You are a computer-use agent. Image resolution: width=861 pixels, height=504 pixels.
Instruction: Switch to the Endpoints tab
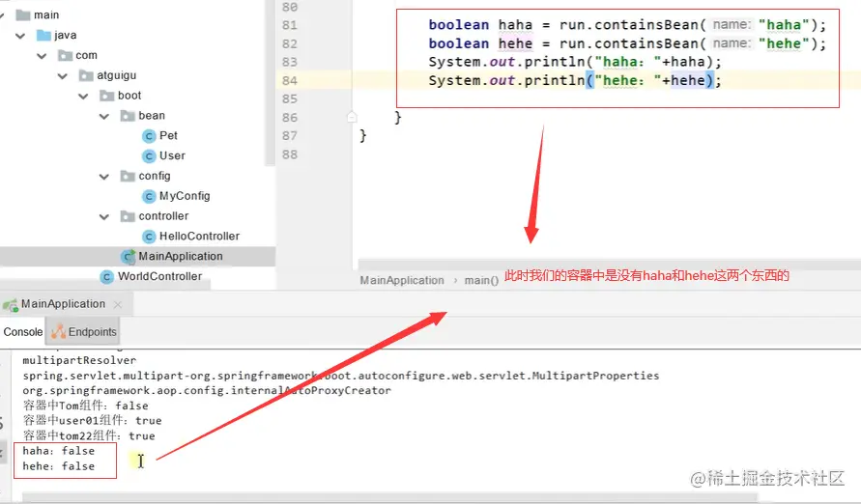84,332
